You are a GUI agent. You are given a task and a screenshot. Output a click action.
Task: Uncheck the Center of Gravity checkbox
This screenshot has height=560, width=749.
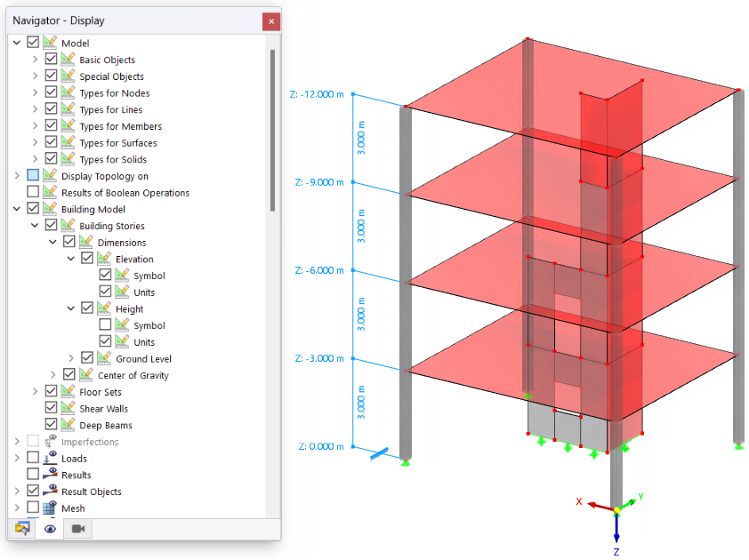point(68,375)
